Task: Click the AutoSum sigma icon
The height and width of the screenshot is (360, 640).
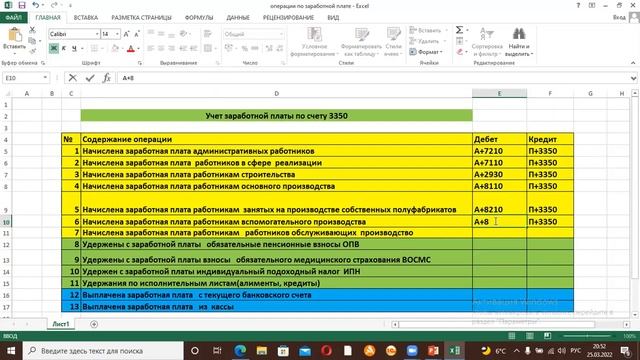Action: point(459,30)
